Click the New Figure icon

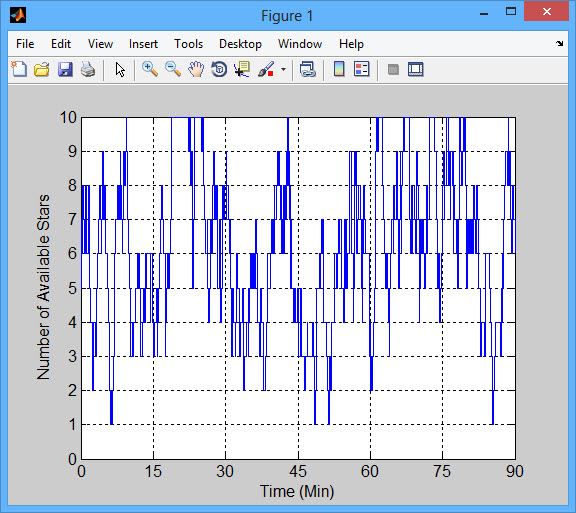coord(19,69)
